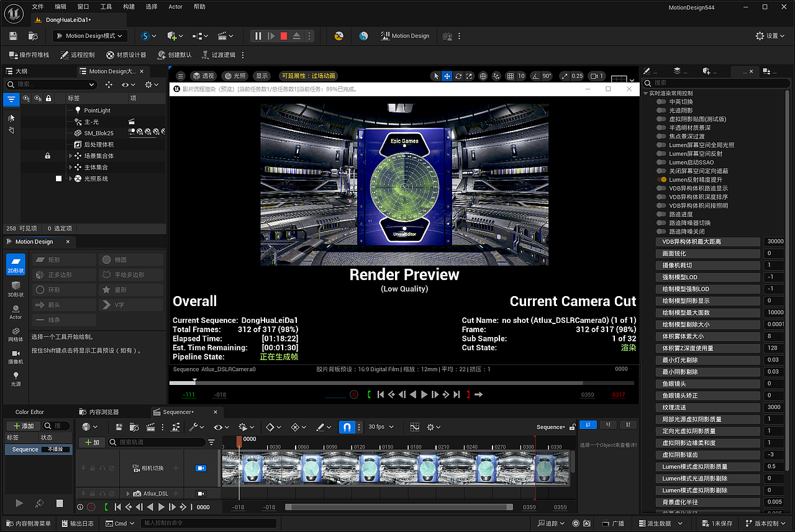Select the 2D形状 shapes category
Viewport: 795px width, 532px height.
point(16,264)
